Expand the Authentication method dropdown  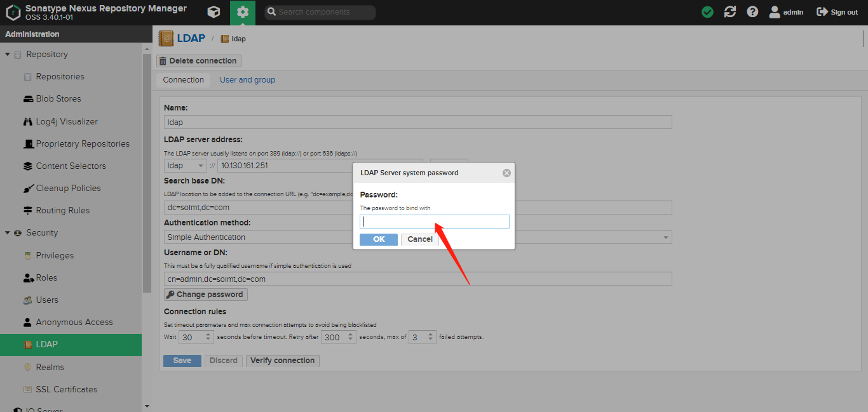point(666,237)
